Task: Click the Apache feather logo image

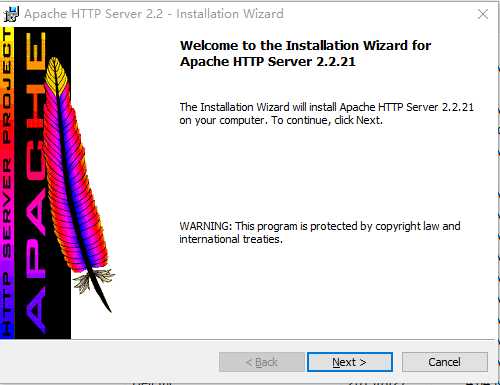Action: [x=57, y=183]
